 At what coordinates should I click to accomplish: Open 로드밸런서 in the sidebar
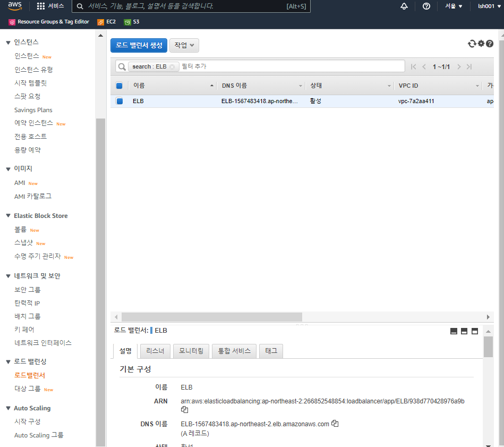30,375
